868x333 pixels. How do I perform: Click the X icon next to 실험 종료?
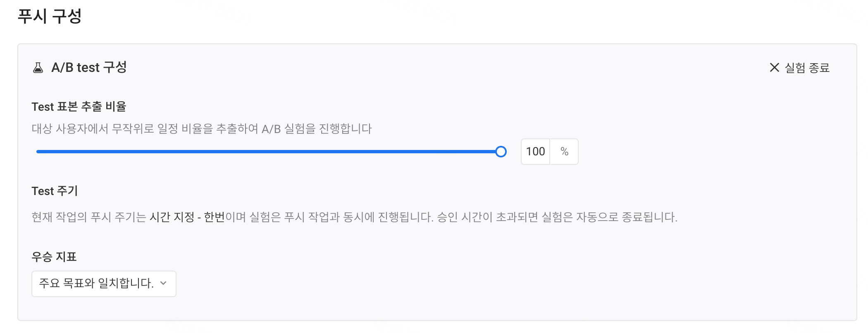[x=774, y=67]
